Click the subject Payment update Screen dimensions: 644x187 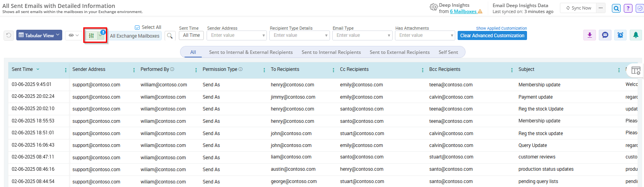click(x=535, y=97)
